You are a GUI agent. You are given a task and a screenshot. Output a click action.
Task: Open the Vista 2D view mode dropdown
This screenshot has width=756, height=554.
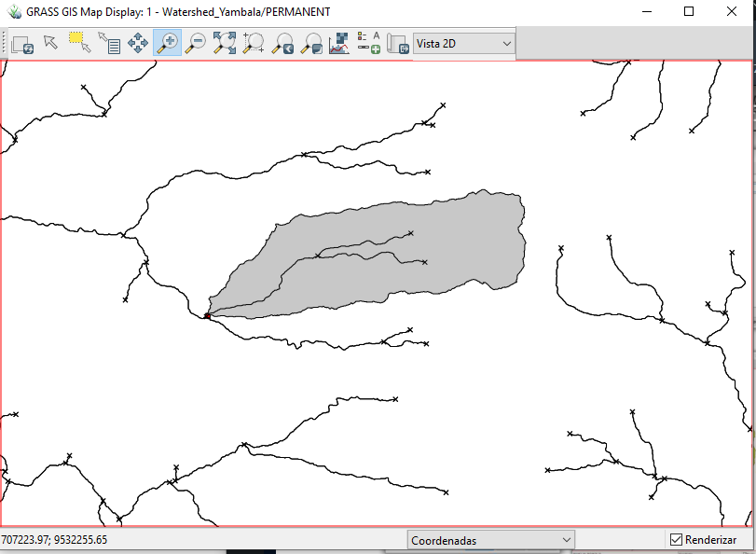click(x=464, y=44)
